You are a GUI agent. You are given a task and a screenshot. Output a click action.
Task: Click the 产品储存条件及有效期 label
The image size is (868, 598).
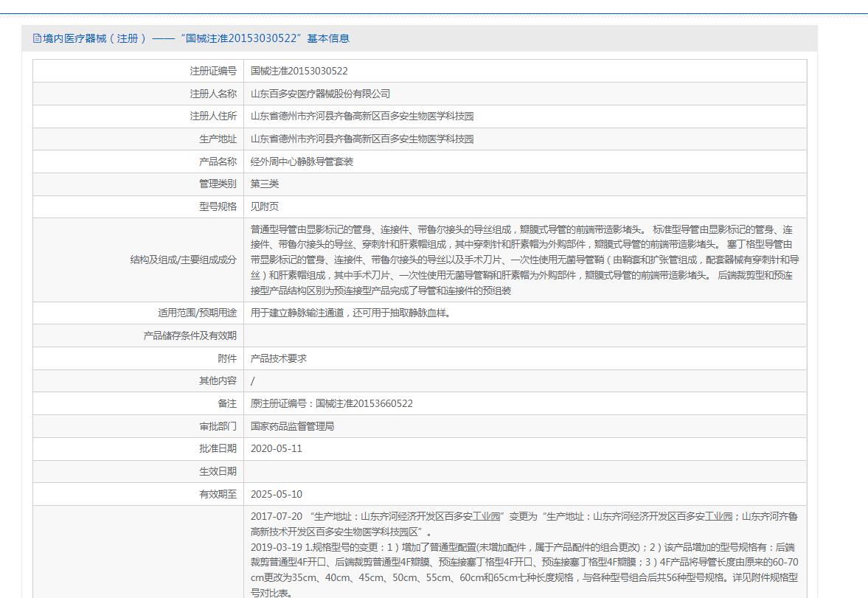click(190, 335)
